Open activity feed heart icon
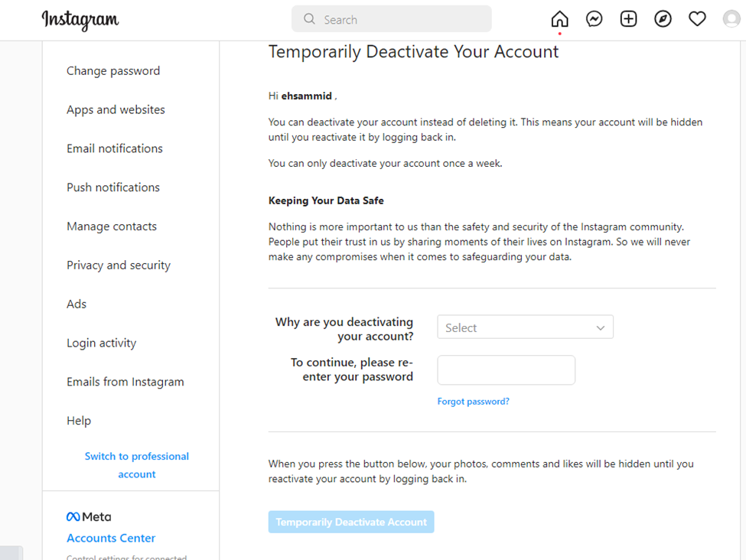746x560 pixels. tap(697, 20)
